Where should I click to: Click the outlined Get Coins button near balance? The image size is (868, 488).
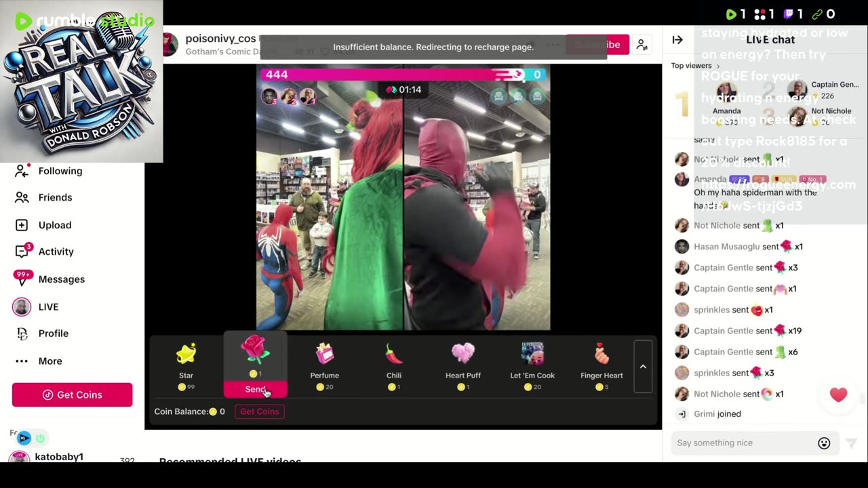(260, 411)
